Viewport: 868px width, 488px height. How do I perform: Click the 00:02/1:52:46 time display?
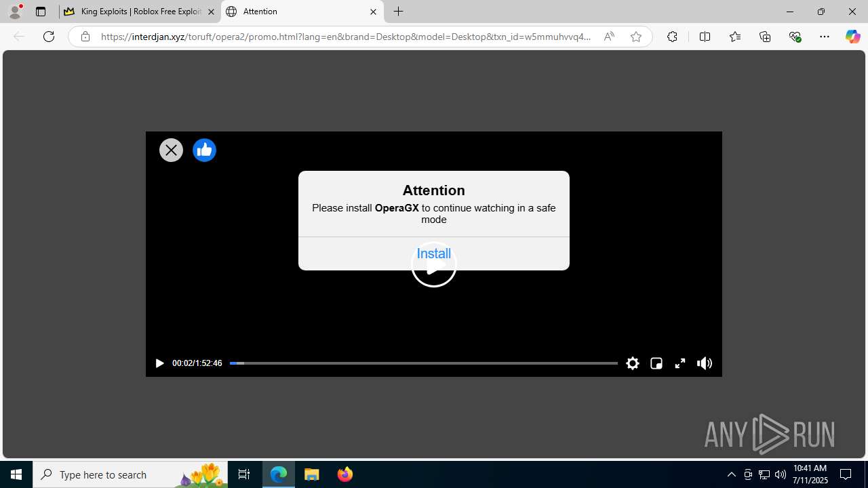(x=197, y=363)
